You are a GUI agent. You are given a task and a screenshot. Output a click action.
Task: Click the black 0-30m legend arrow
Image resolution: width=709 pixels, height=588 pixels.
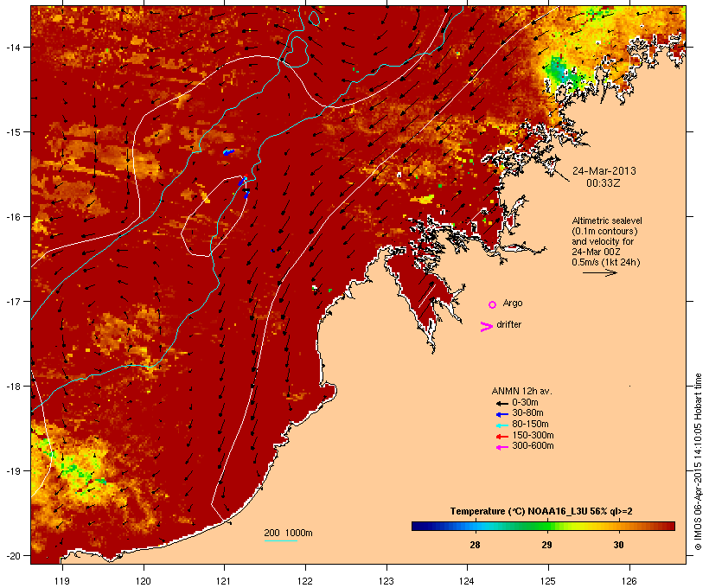tap(501, 403)
